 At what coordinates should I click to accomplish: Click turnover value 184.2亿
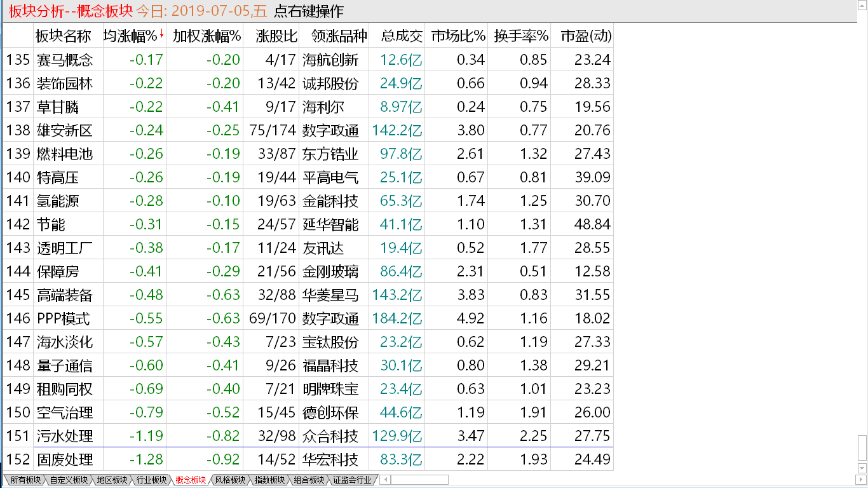397,318
